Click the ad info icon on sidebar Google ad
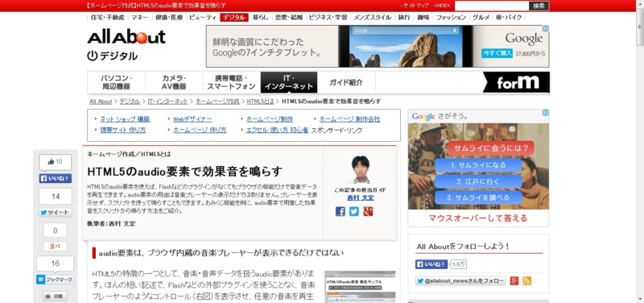Viewport: 644px width, 303px height. coord(546,113)
